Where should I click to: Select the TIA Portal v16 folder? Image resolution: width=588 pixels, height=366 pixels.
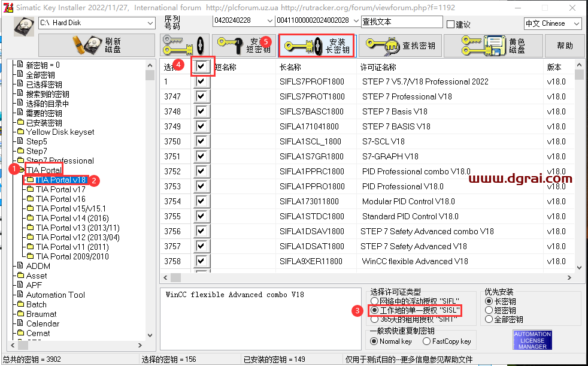[60, 199]
